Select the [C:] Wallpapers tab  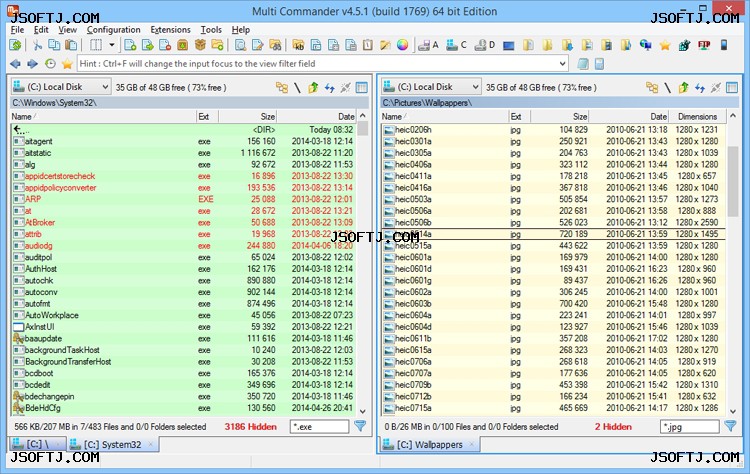tap(430, 444)
